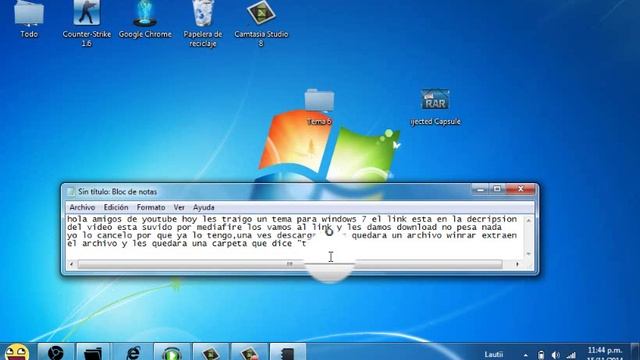Open the Ayuda menu in Notepad
Image resolution: width=640 pixels, height=360 pixels.
point(204,207)
